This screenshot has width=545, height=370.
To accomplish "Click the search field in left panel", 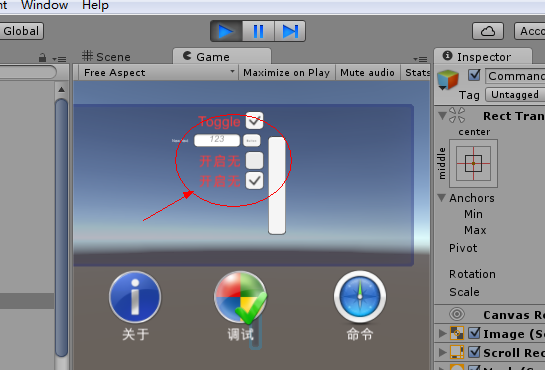I will (x=27, y=72).
